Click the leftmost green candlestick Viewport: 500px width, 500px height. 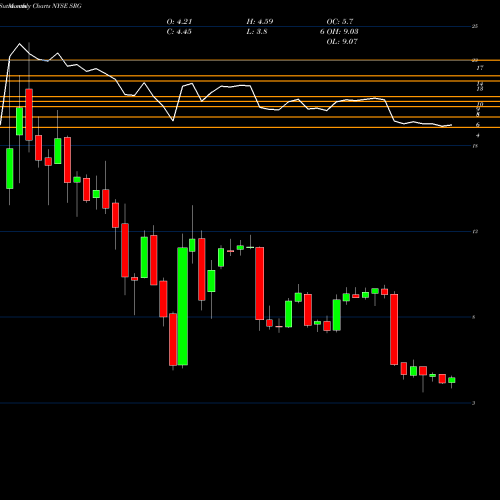click(10, 168)
